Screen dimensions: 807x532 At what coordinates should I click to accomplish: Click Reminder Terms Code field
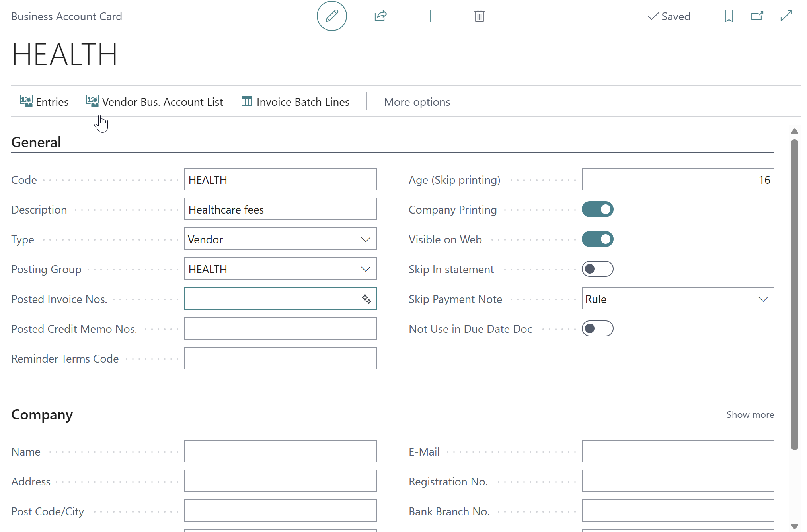pyautogui.click(x=281, y=358)
